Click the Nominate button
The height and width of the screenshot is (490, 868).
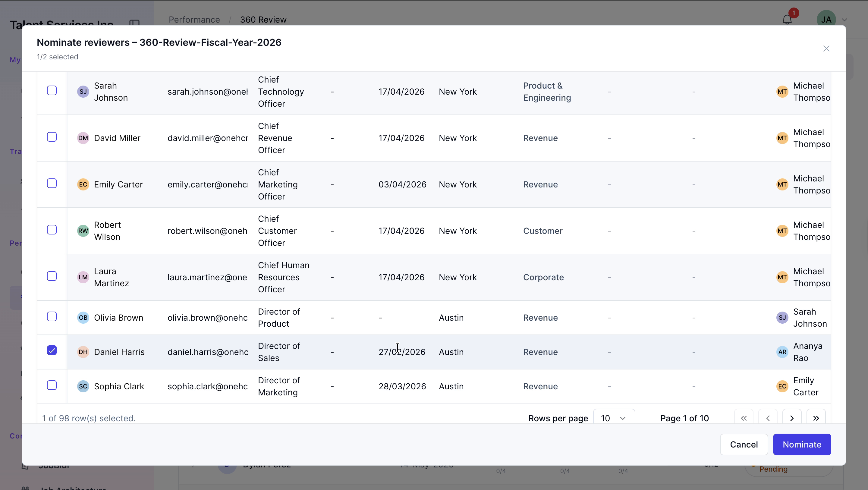802,444
